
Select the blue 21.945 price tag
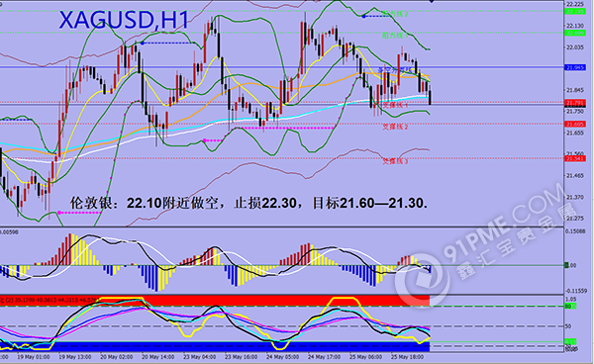click(x=575, y=67)
